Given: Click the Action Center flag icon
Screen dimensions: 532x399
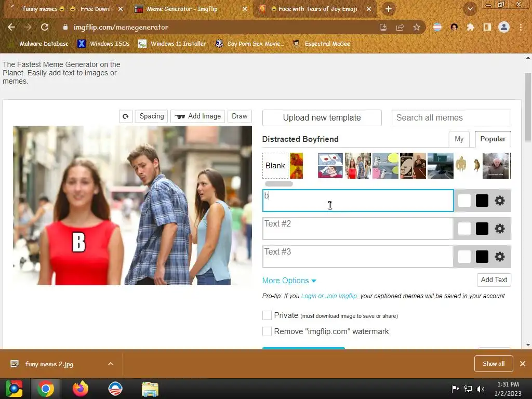Looking at the screenshot, I should tap(455, 389).
